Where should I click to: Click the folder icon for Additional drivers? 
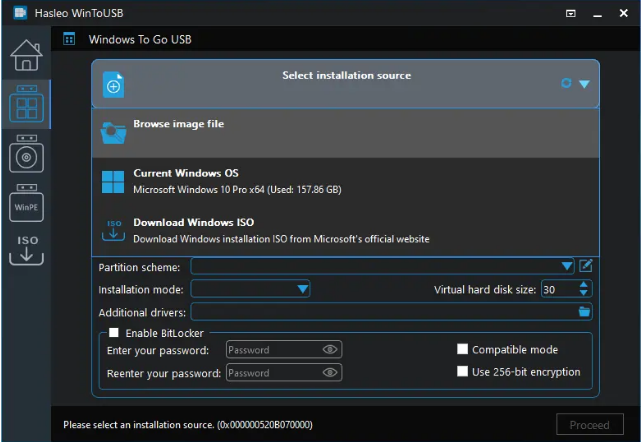[x=585, y=312]
